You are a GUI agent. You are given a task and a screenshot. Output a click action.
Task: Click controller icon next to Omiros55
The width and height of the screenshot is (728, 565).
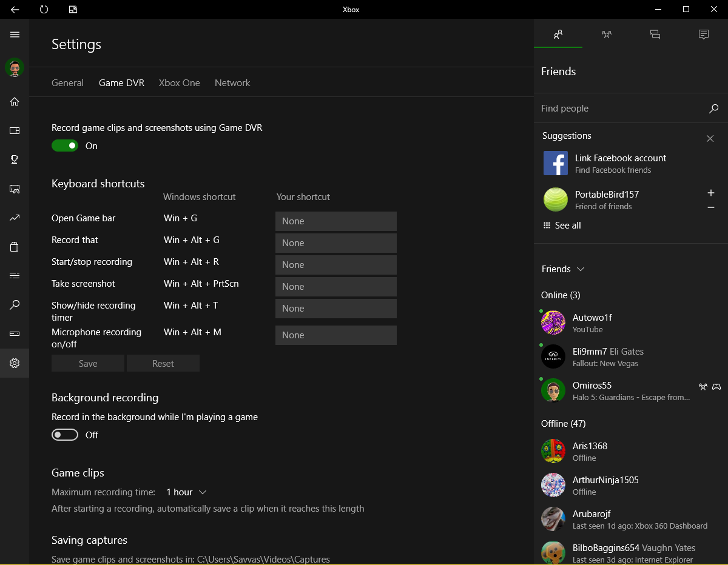coord(716,386)
